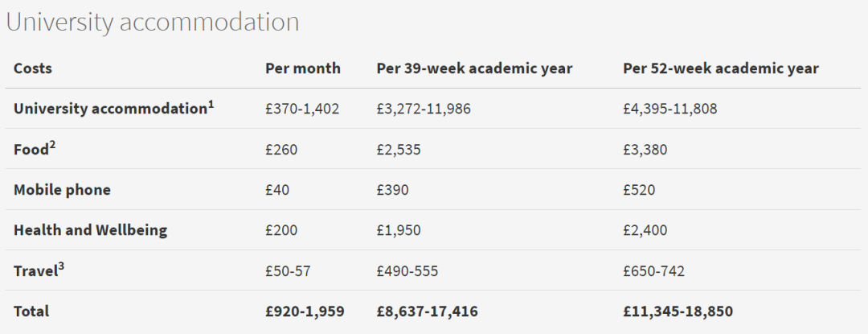The width and height of the screenshot is (868, 334).
Task: Click the £4,395-11,808 accommodation cost
Action: point(670,109)
